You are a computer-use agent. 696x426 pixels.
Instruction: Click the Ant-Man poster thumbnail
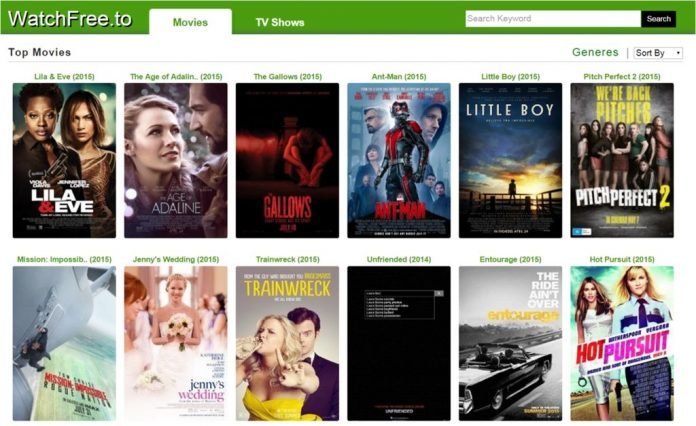pos(399,160)
